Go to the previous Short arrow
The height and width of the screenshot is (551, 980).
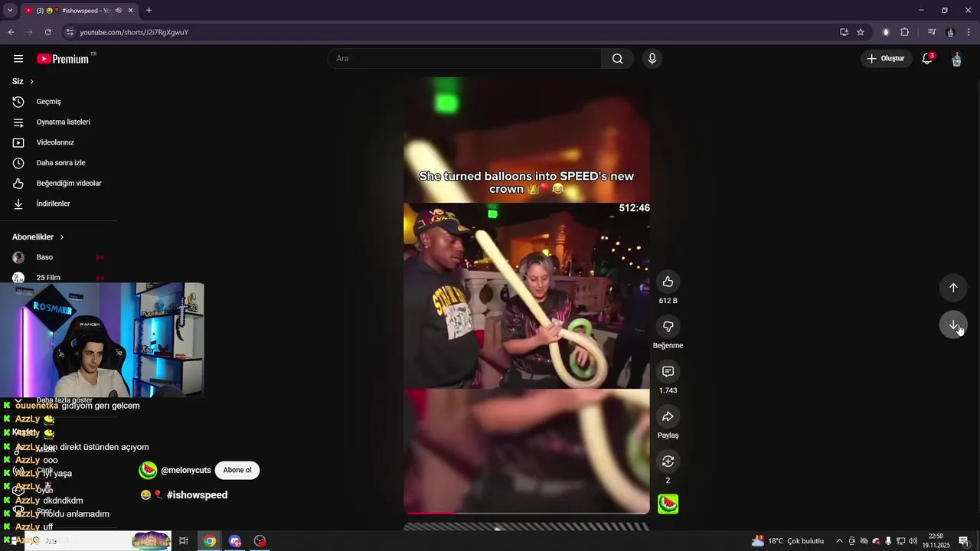(953, 288)
